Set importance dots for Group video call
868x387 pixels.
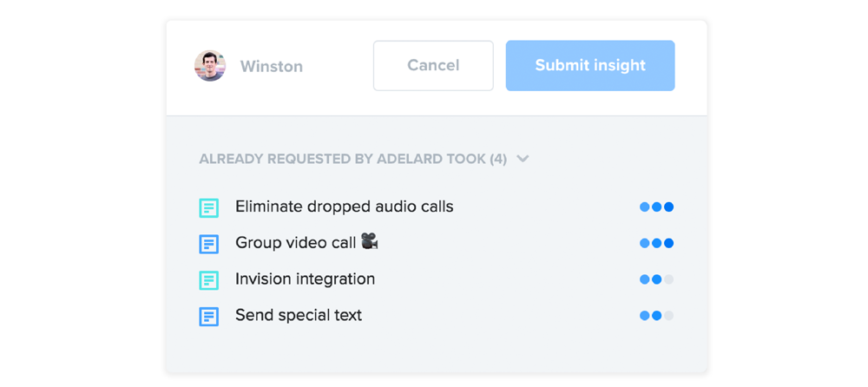(656, 243)
